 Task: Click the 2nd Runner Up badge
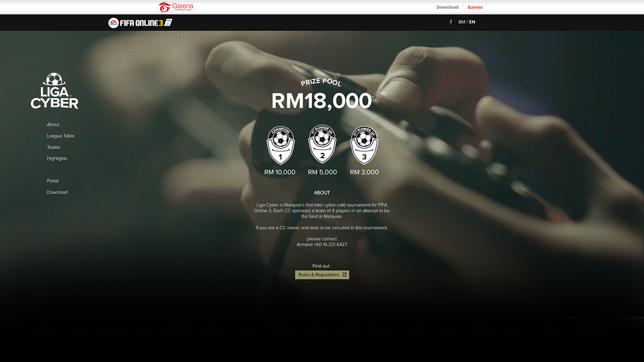coord(364,145)
